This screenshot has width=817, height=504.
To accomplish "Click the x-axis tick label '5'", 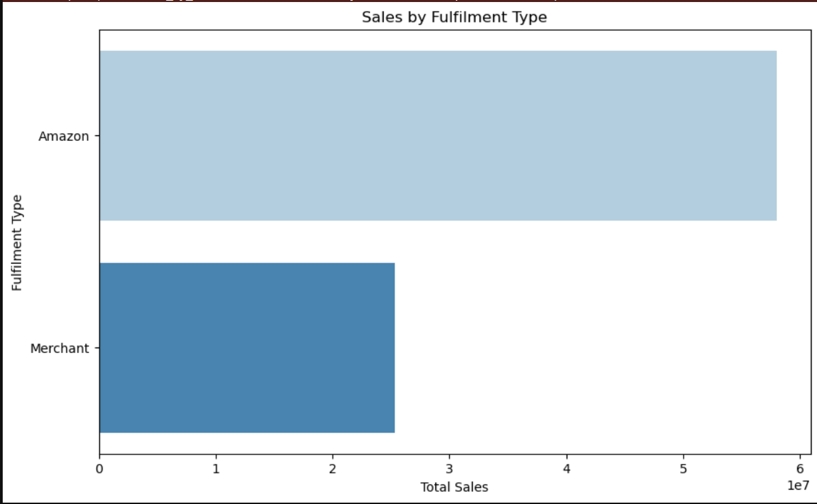I will coord(684,469).
